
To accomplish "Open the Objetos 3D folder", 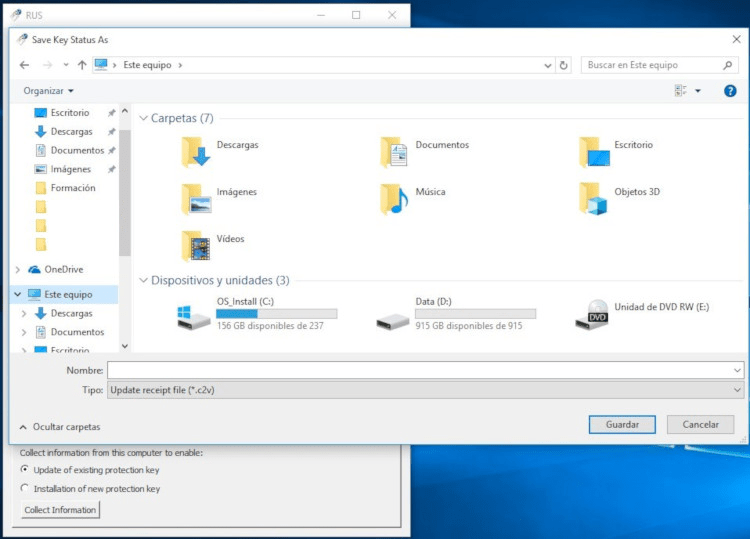I will [x=594, y=198].
